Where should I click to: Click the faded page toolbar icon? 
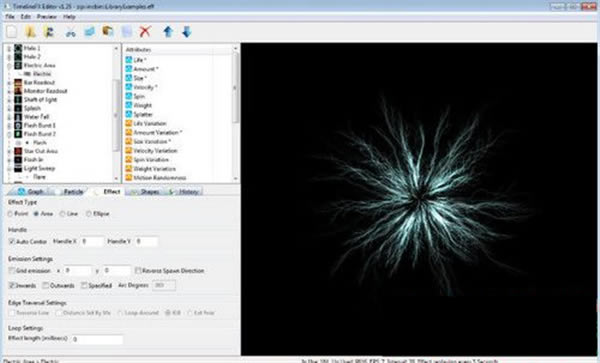[x=127, y=32]
